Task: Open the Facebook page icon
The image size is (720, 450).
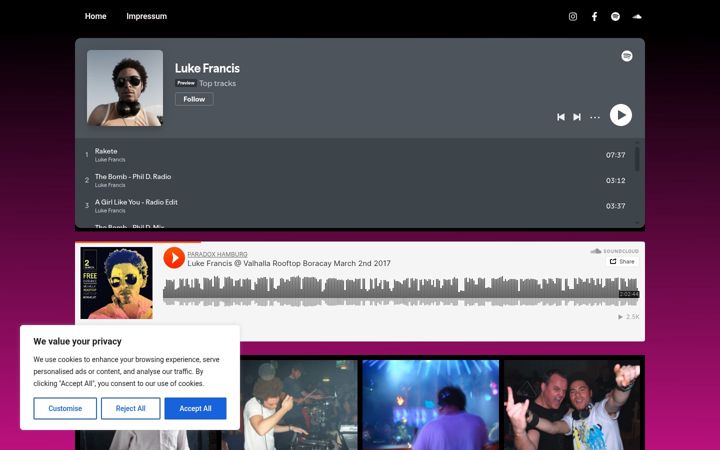Action: pos(594,17)
